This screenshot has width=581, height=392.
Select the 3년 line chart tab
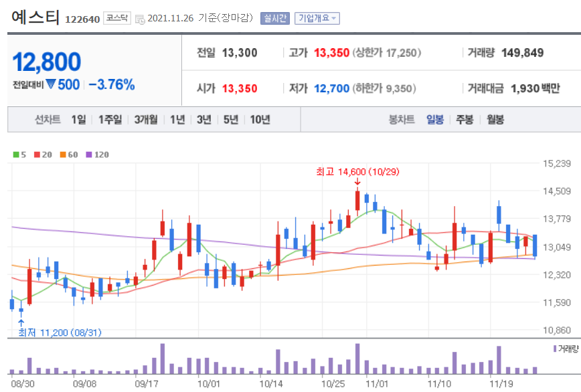click(204, 120)
